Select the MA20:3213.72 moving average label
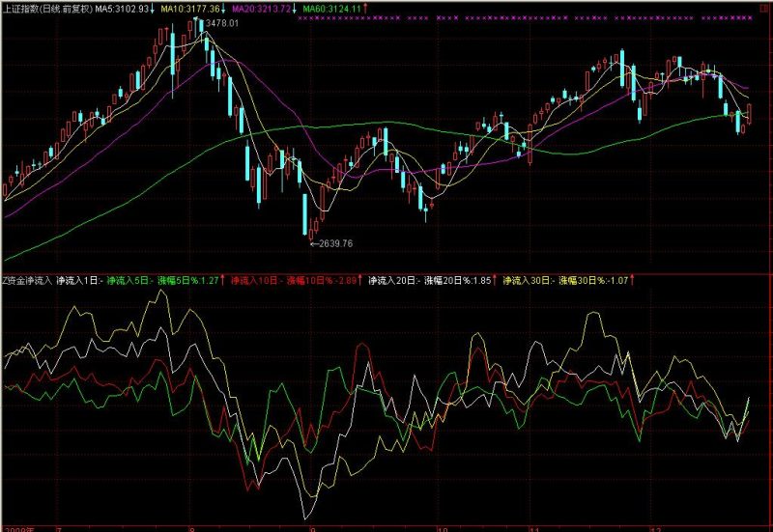 click(x=261, y=9)
